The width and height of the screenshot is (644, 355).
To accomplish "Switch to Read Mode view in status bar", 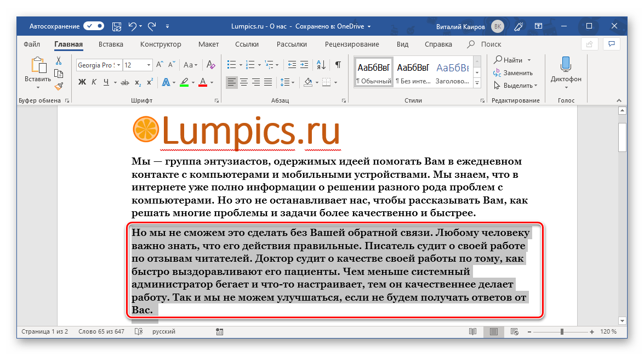I will tap(472, 332).
